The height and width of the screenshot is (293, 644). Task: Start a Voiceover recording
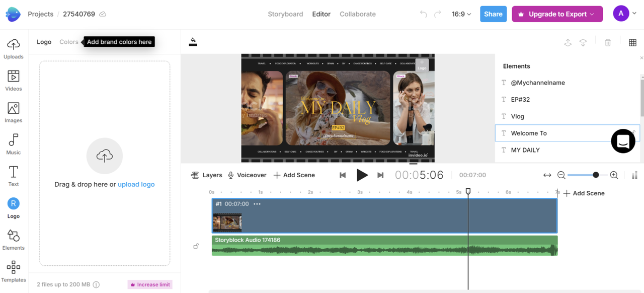(247, 175)
